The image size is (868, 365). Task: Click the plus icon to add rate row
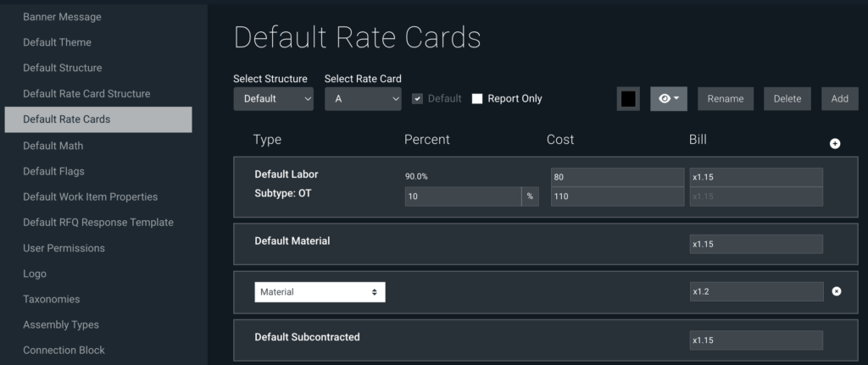click(x=835, y=144)
